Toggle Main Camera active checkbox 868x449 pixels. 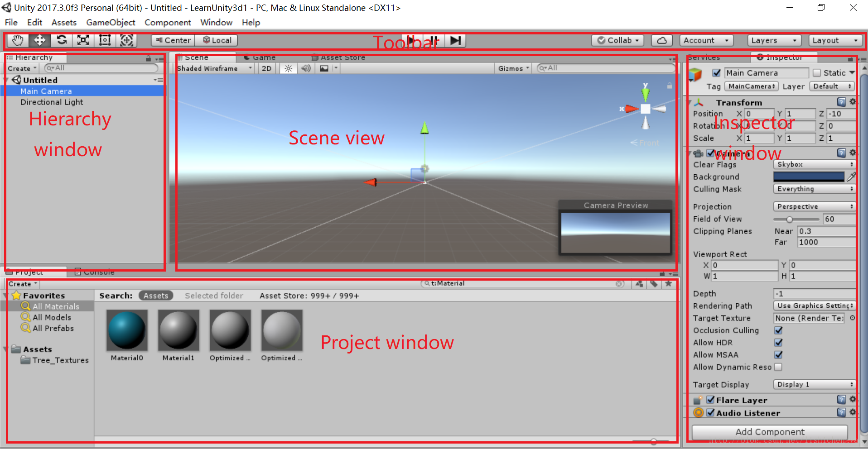[717, 73]
